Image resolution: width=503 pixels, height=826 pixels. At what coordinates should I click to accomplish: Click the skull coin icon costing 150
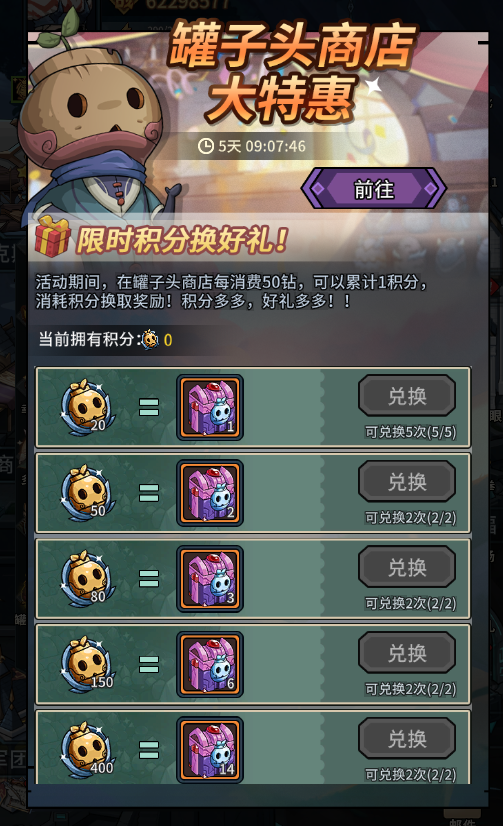coord(87,664)
